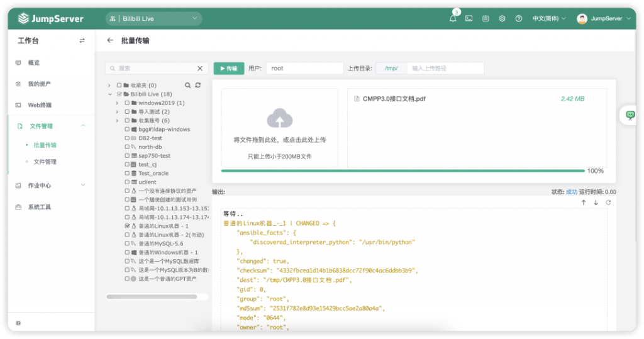Use the asset tree horizontal scrollbar
The image size is (644, 339).
152,297
